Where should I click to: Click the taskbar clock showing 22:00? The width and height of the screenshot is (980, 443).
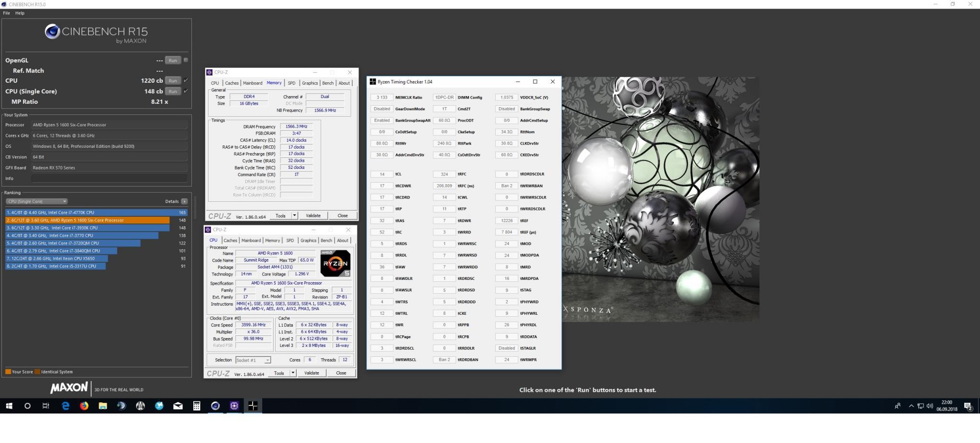pyautogui.click(x=947, y=406)
